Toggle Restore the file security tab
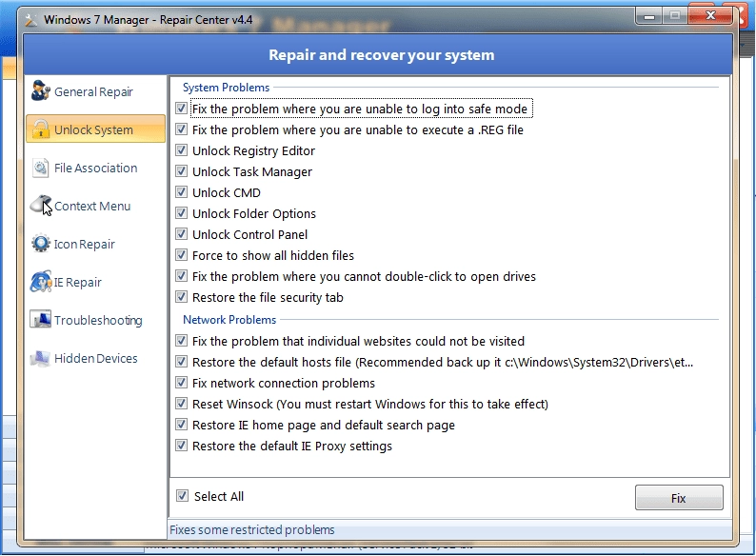756x556 pixels. pyautogui.click(x=181, y=297)
